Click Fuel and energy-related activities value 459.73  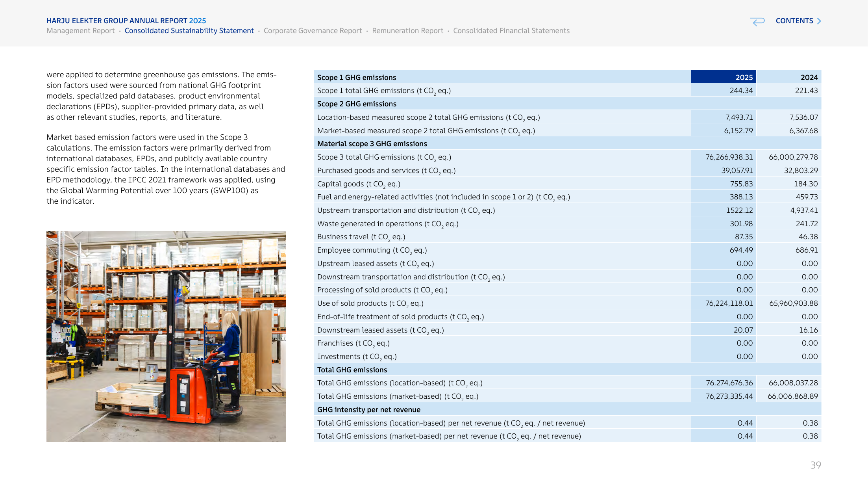pyautogui.click(x=807, y=197)
